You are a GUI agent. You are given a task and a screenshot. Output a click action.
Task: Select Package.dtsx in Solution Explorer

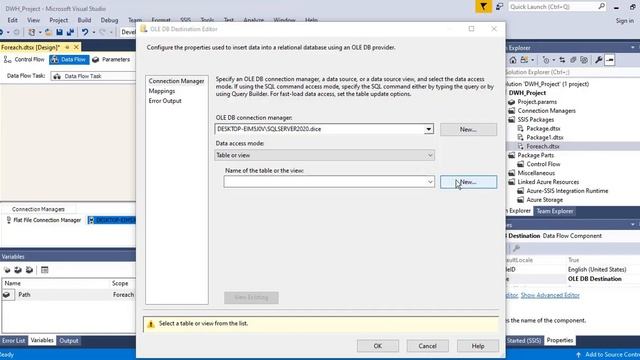(543, 129)
